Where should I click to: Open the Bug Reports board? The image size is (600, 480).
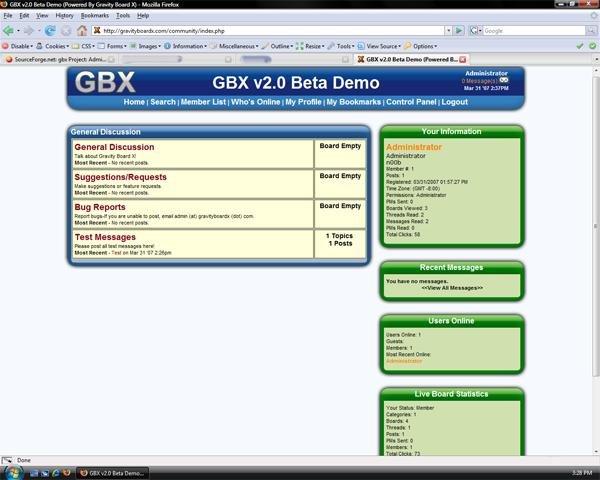(100, 207)
